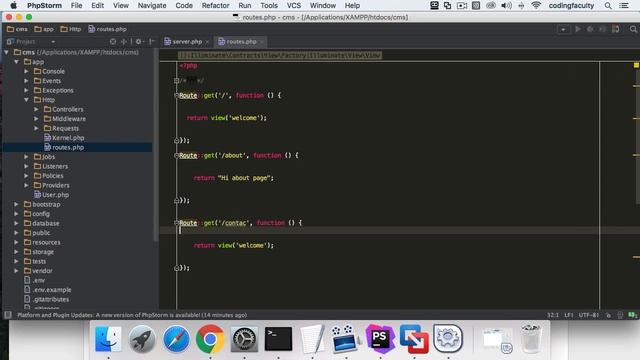
Task: Click the tool windows toggle in status bar corner
Action: 8,315
